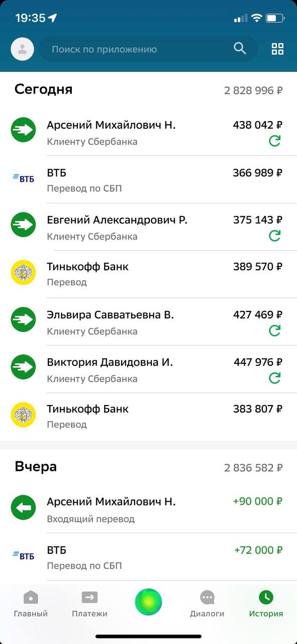Repeat the 438 042 ₽ transfer
The width and height of the screenshot is (297, 644).
pos(274,141)
